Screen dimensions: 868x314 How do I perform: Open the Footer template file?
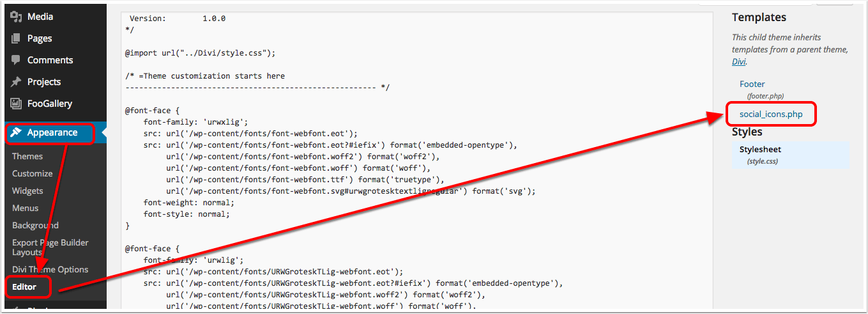coord(752,84)
